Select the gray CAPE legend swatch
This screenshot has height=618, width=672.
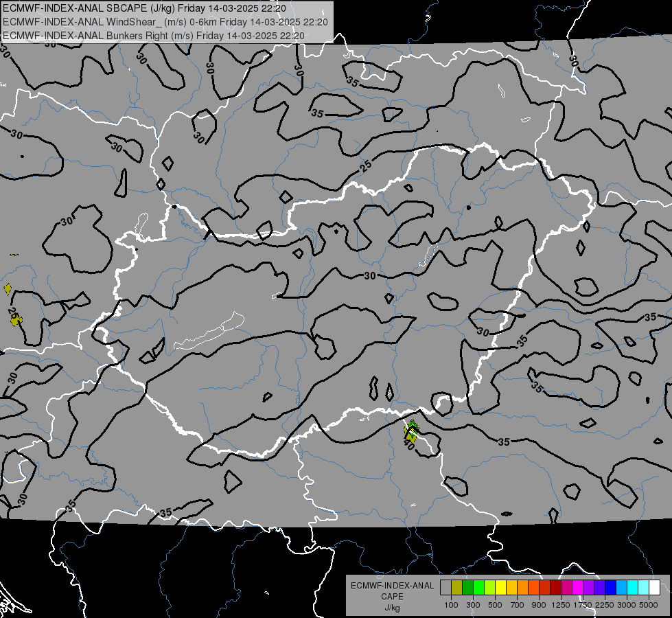[x=445, y=587]
